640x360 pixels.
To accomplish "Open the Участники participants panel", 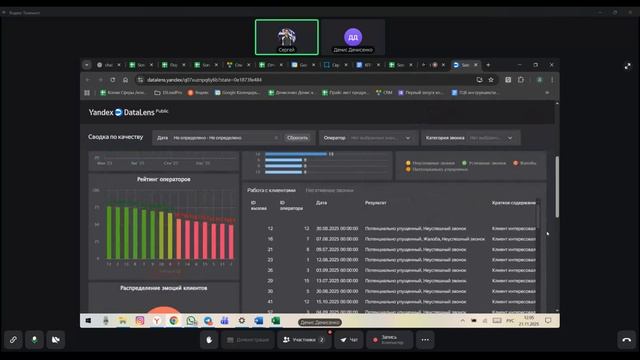I will point(304,340).
